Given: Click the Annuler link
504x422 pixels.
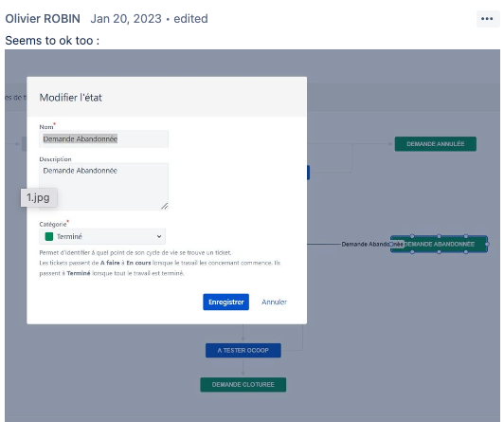Looking at the screenshot, I should point(274,302).
